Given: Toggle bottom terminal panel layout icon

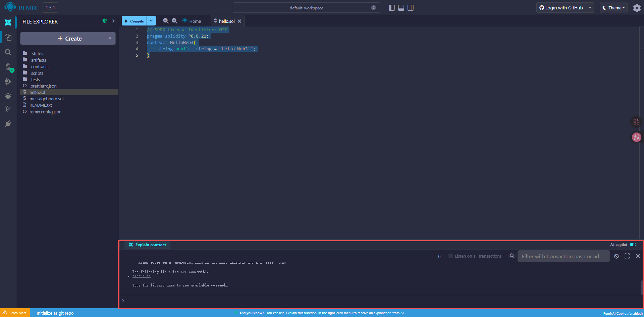Looking at the screenshot, I should [x=401, y=8].
